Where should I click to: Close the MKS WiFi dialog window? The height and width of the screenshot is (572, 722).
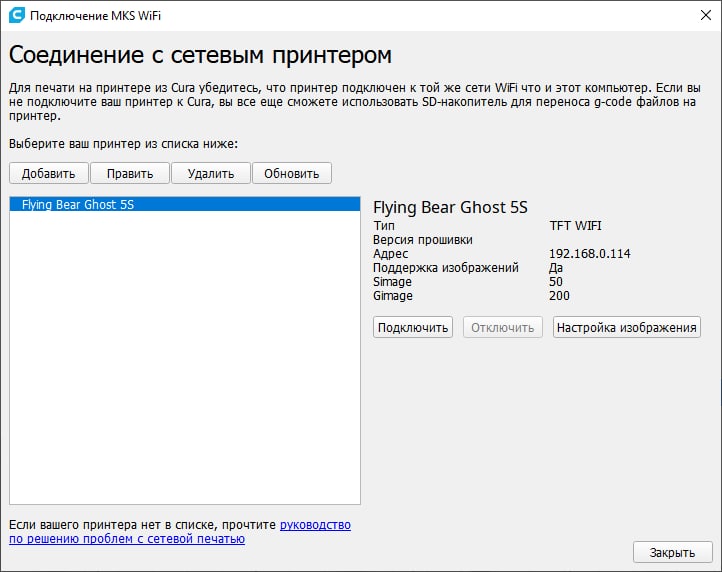pyautogui.click(x=705, y=15)
